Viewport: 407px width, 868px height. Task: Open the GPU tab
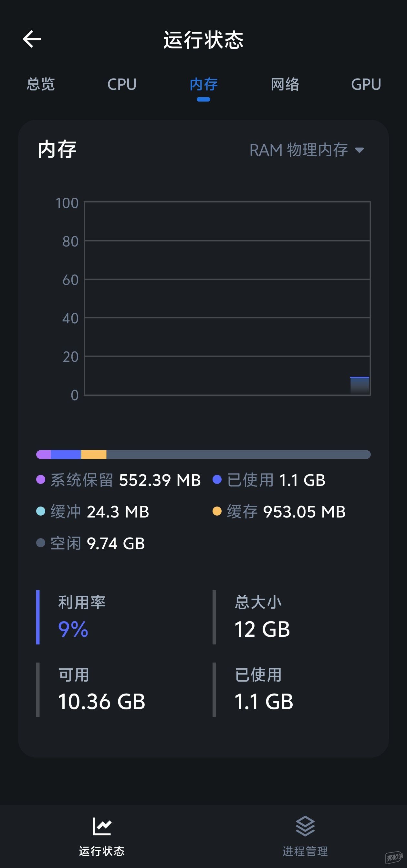pos(366,84)
